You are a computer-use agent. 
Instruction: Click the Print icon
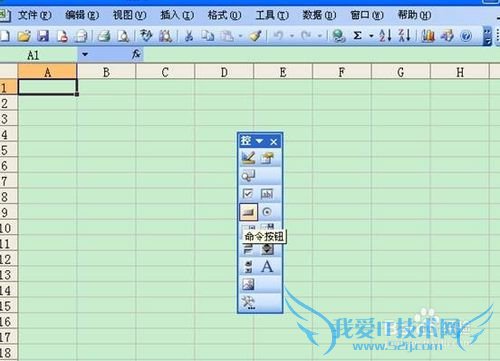click(104, 36)
